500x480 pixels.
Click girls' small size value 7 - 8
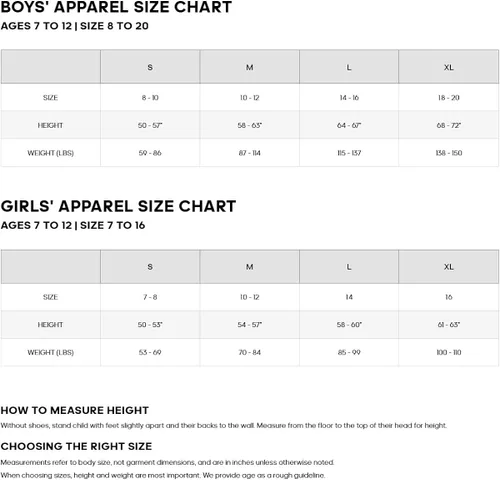150,297
